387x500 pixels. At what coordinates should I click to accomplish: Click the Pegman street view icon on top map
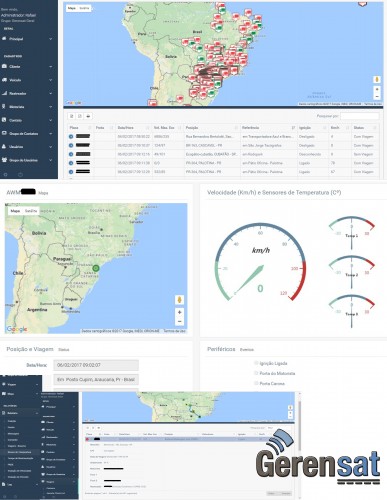pos(376,80)
